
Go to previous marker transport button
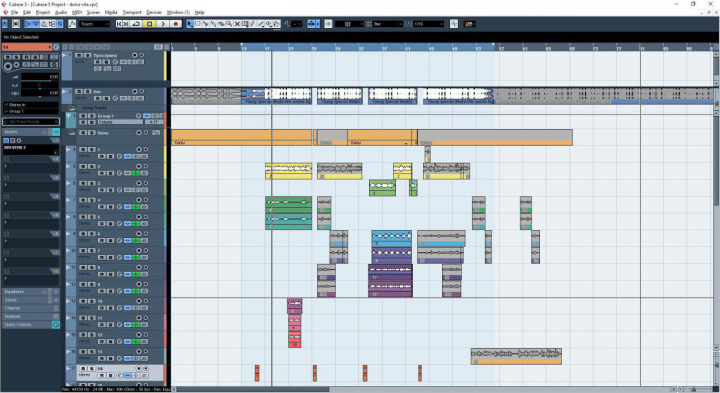(x=119, y=24)
